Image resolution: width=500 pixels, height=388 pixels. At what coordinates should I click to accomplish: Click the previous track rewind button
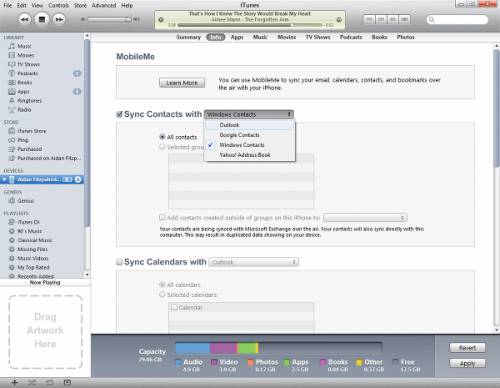point(24,19)
